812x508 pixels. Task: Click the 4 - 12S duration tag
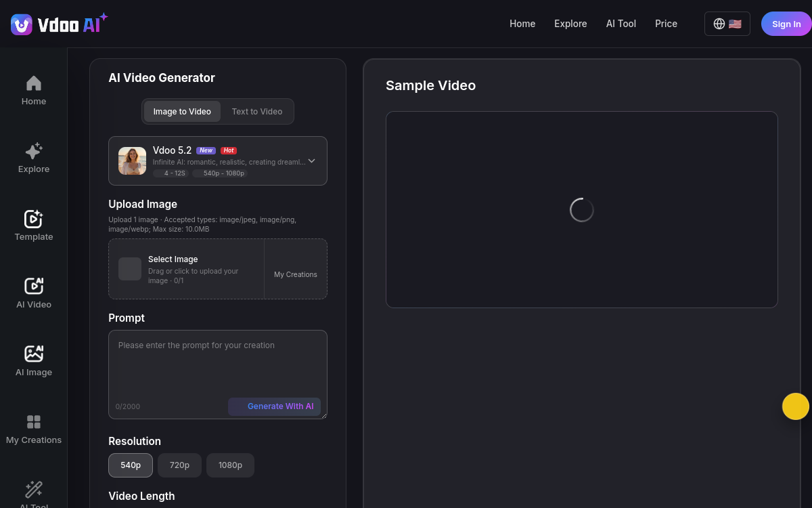[171, 173]
